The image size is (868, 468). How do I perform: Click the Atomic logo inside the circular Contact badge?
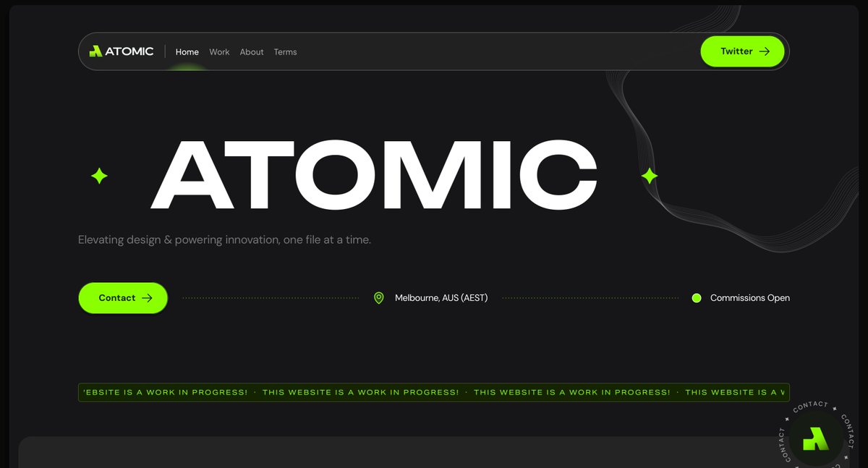[815, 438]
